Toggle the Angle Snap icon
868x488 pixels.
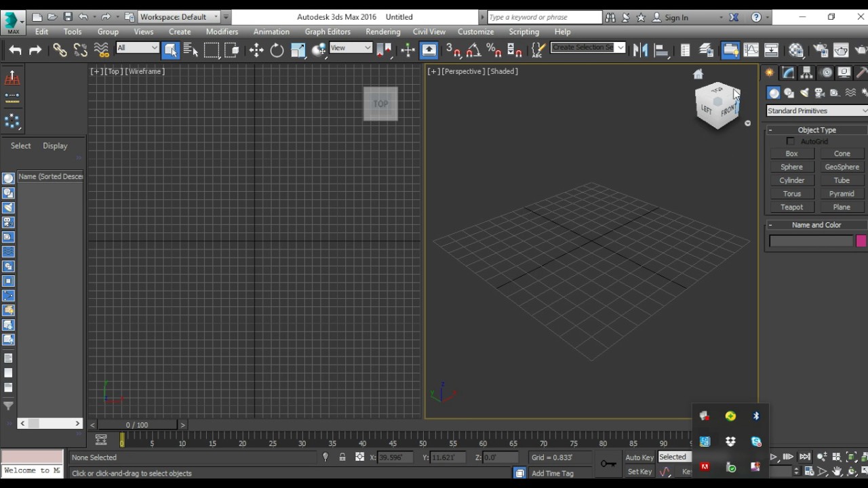pyautogui.click(x=473, y=50)
